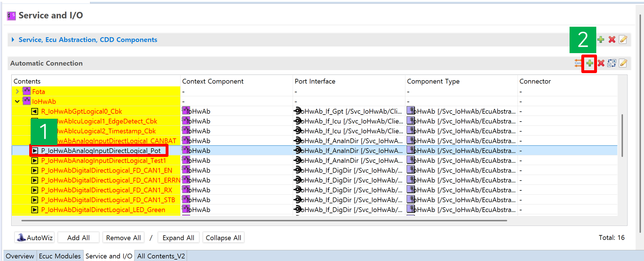644x261 pixels.
Task: Click the Port Interface column header
Action: 349,81
